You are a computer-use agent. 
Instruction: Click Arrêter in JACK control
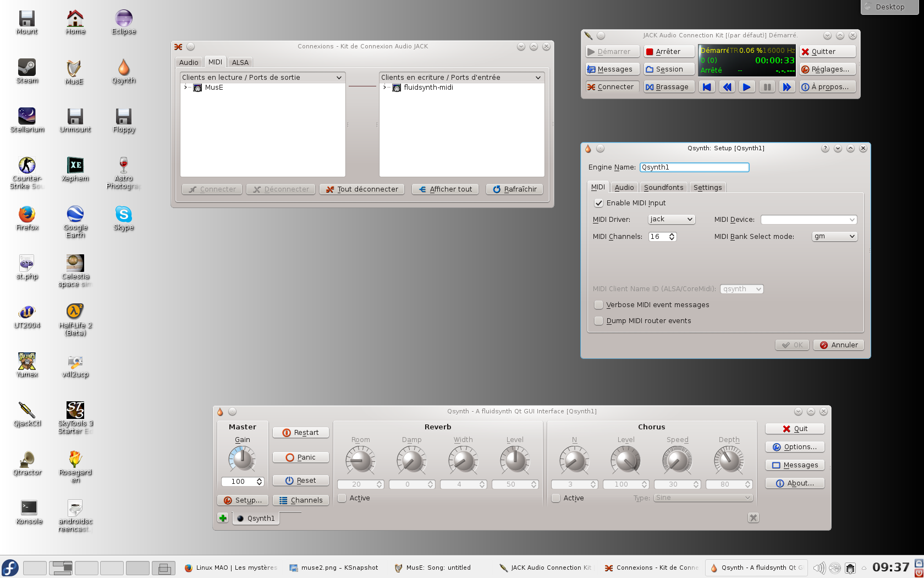coord(669,51)
